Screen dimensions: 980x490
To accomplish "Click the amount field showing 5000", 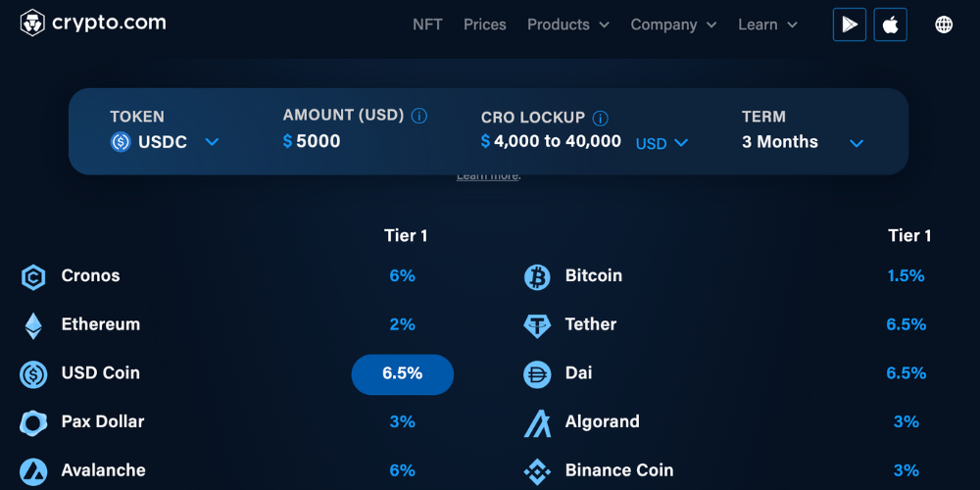I will pos(318,142).
